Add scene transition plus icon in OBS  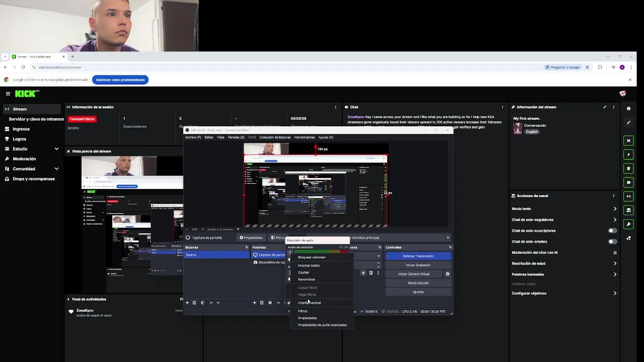[x=363, y=273]
